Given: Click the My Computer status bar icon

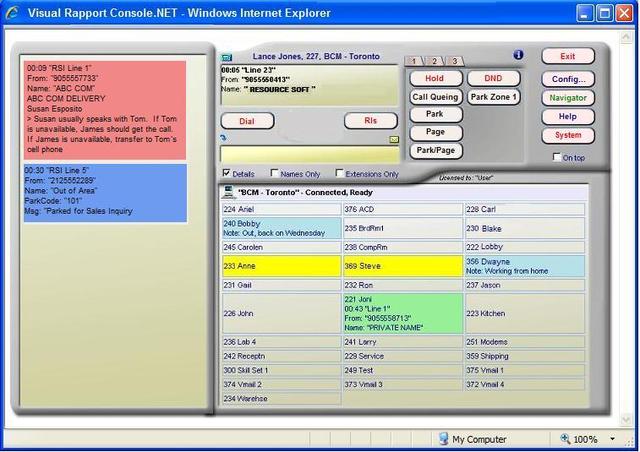Looking at the screenshot, I should tap(443, 439).
